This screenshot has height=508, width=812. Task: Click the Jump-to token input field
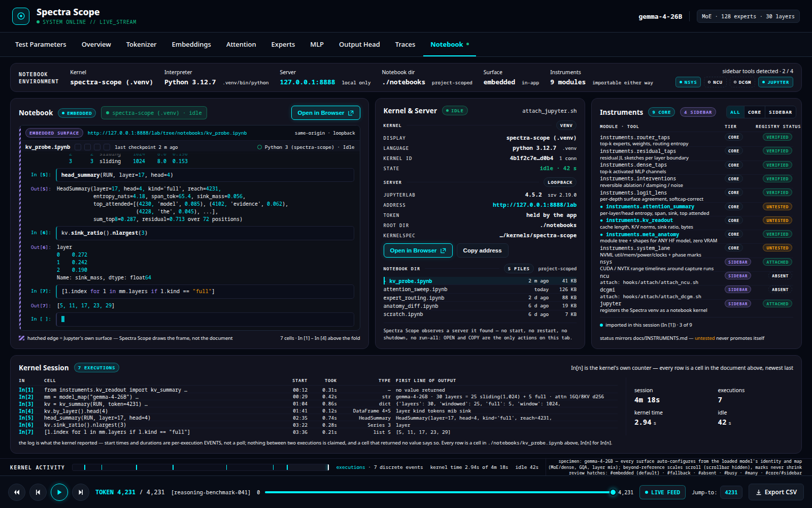[731, 492]
